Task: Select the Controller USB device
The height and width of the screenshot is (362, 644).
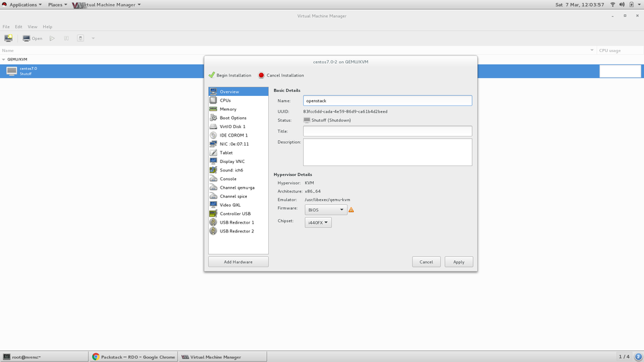Action: (235, 214)
